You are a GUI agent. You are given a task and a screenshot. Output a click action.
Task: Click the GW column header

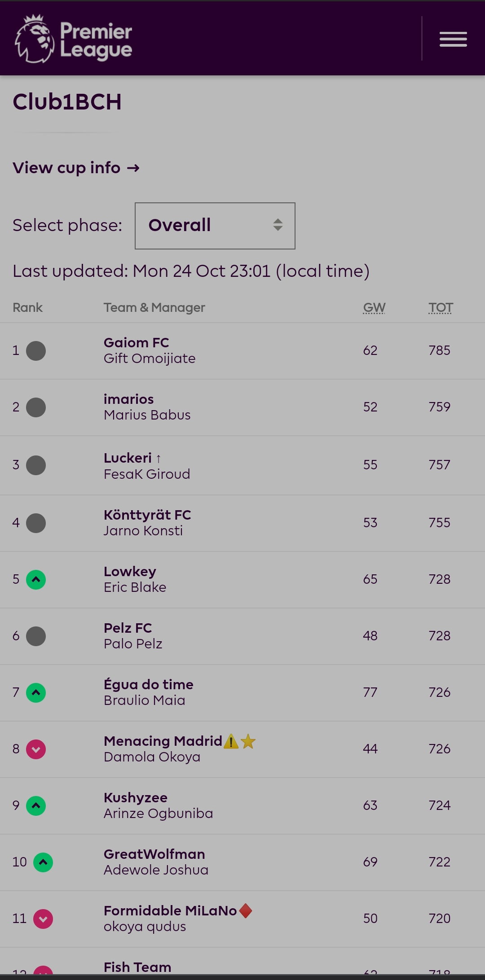(x=374, y=308)
